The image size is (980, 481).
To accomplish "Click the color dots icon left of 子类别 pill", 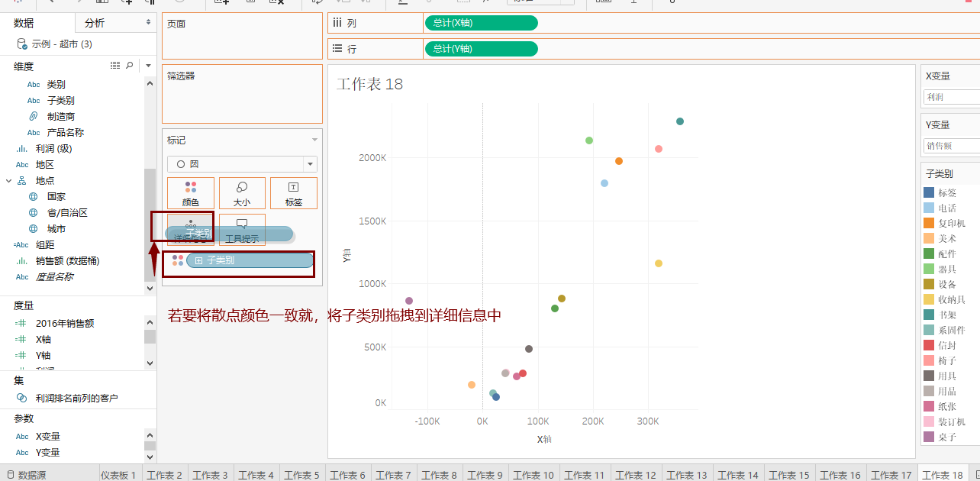I will [x=178, y=260].
